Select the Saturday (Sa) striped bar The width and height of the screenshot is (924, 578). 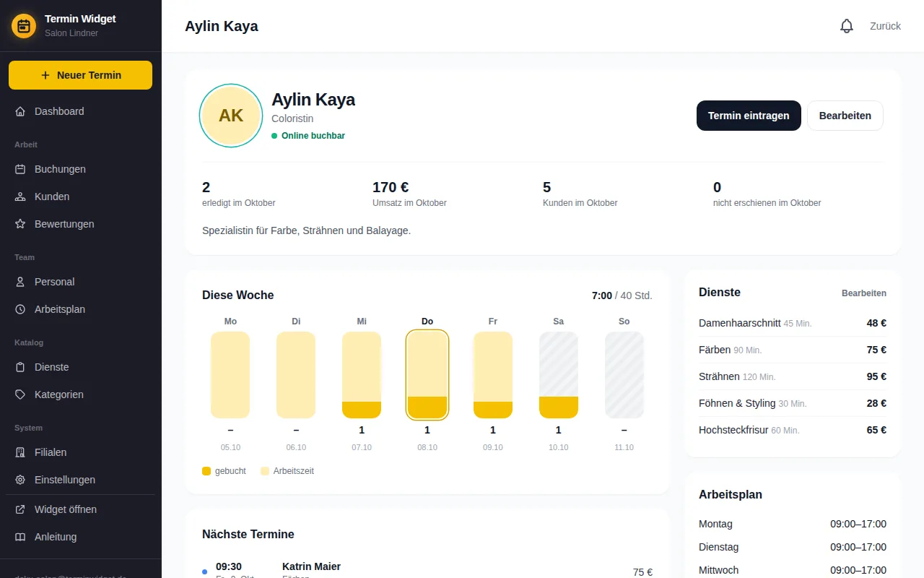coord(559,375)
